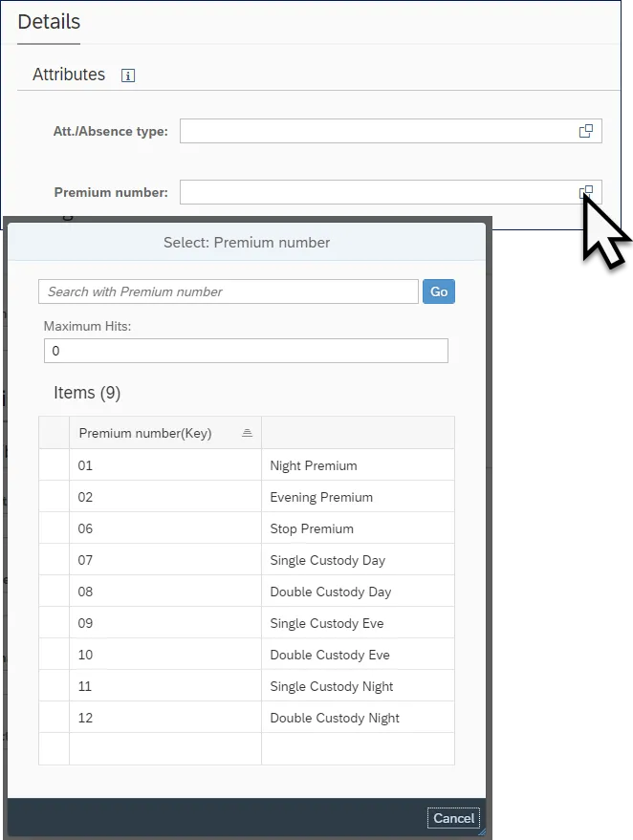633x840 pixels.
Task: Open value help for Att./Absence type
Action: coord(586,131)
